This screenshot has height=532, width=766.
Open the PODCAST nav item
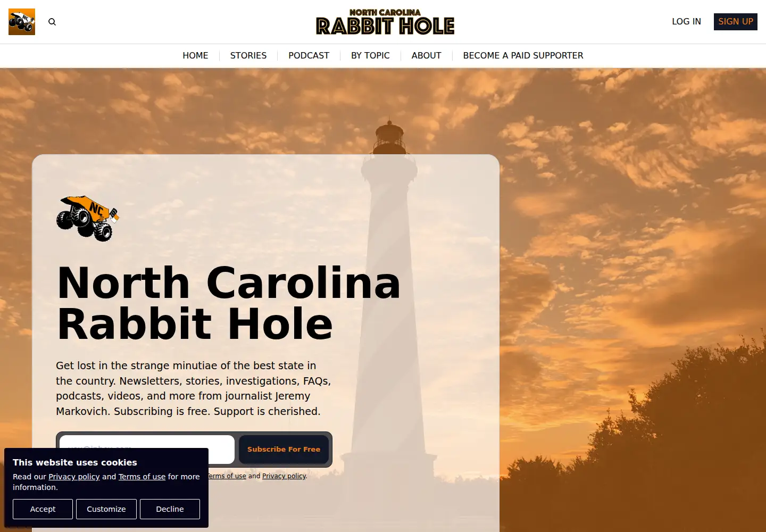309,55
